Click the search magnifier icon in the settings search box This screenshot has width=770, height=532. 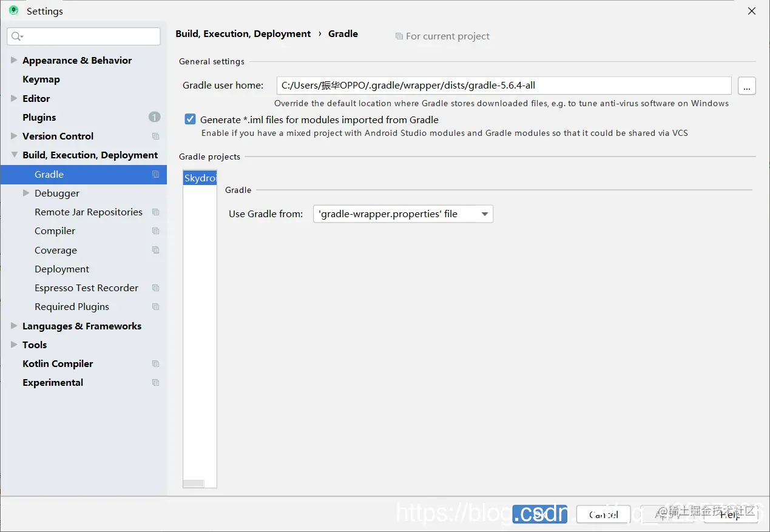click(x=17, y=36)
